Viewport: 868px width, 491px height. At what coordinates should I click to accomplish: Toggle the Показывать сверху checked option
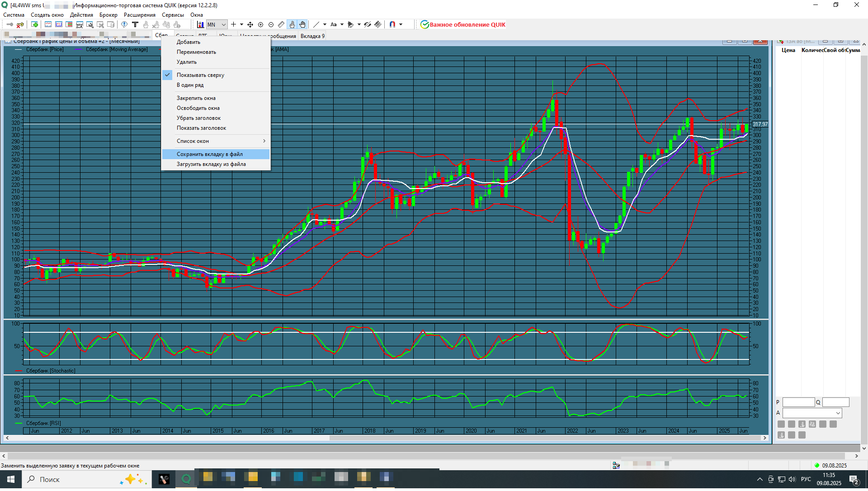click(x=200, y=75)
